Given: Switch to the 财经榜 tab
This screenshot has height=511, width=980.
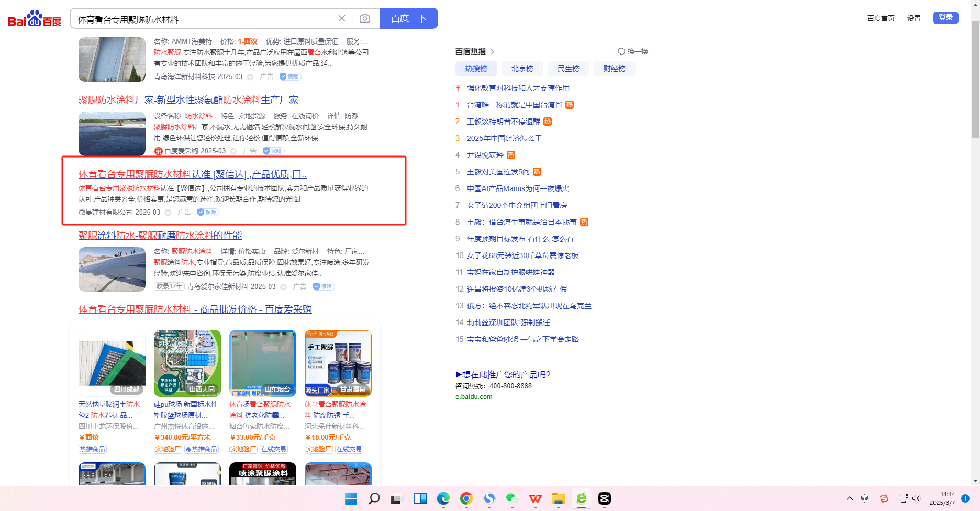Looking at the screenshot, I should pos(614,69).
